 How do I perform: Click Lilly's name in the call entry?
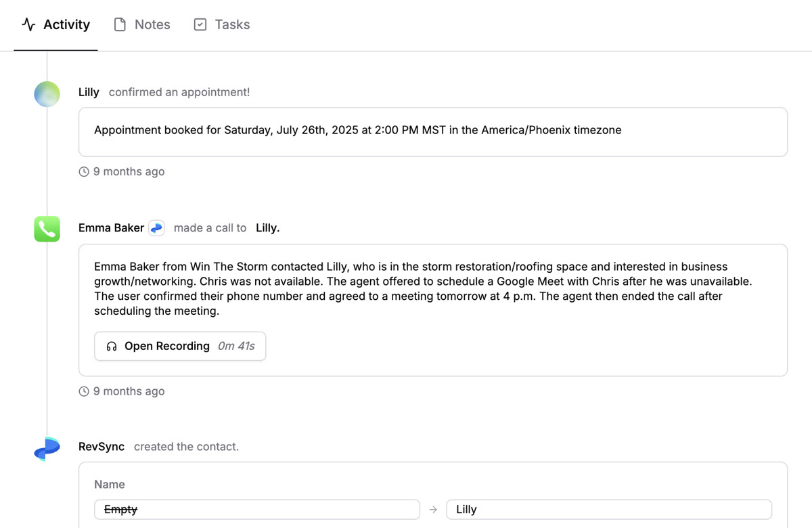point(267,227)
